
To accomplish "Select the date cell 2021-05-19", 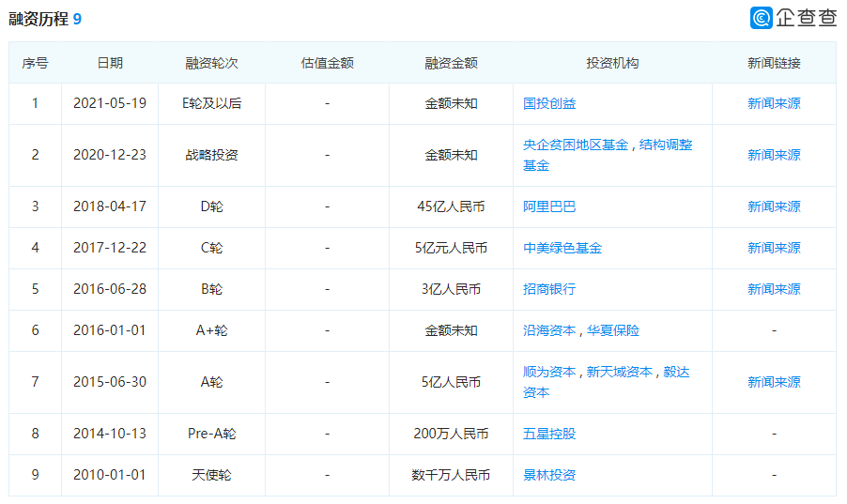I will pos(110,104).
